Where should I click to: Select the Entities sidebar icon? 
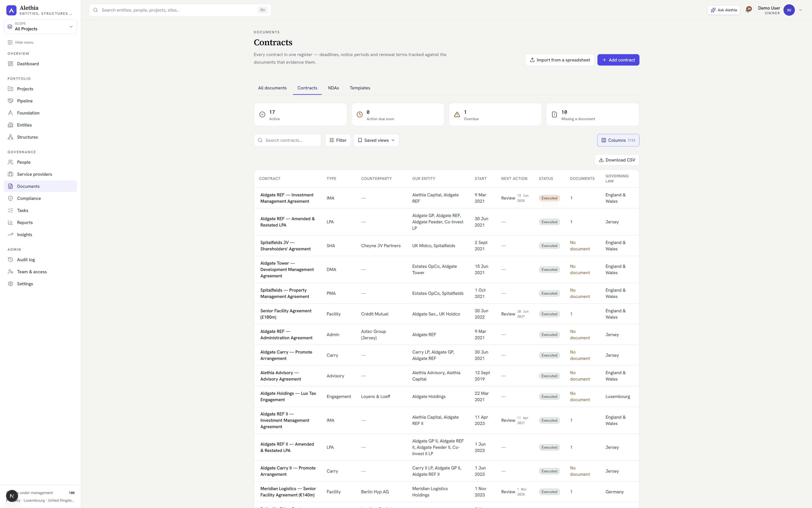click(x=10, y=125)
